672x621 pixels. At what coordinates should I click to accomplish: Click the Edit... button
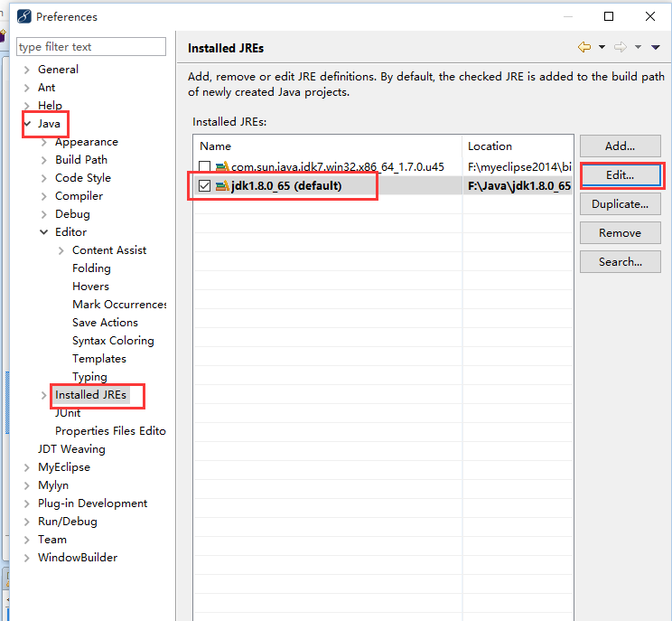pyautogui.click(x=621, y=175)
